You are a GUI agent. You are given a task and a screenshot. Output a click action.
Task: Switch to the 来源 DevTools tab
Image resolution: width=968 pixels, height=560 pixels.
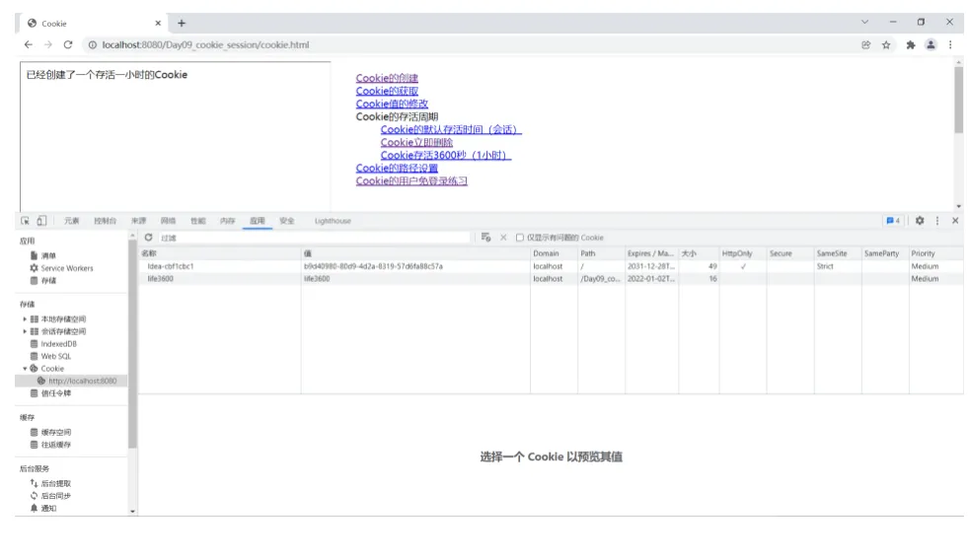[x=139, y=221]
